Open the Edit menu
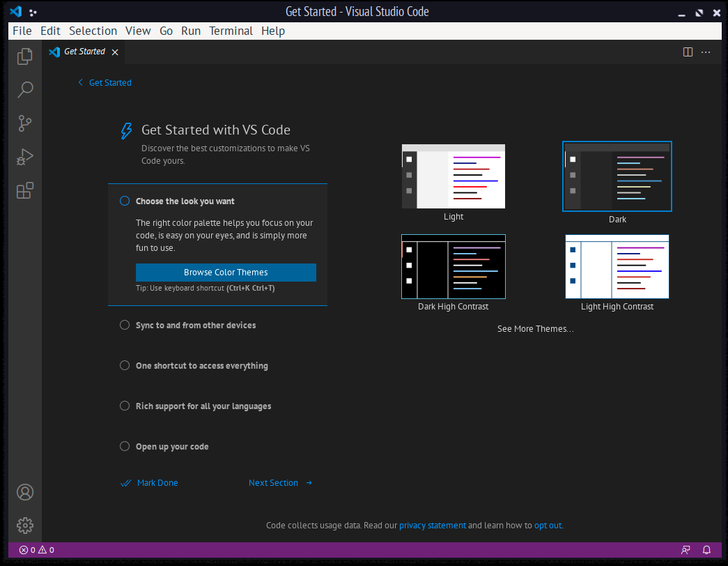This screenshot has width=728, height=566. 50,31
